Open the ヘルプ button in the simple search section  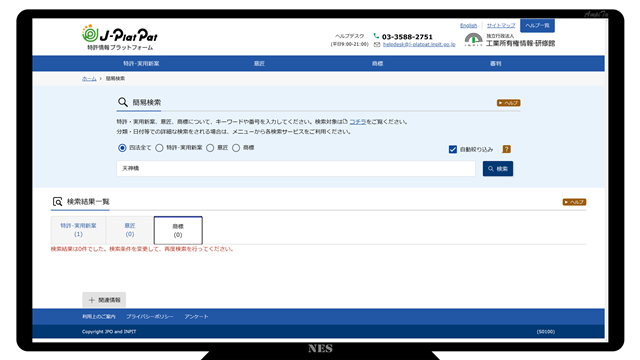(508, 103)
